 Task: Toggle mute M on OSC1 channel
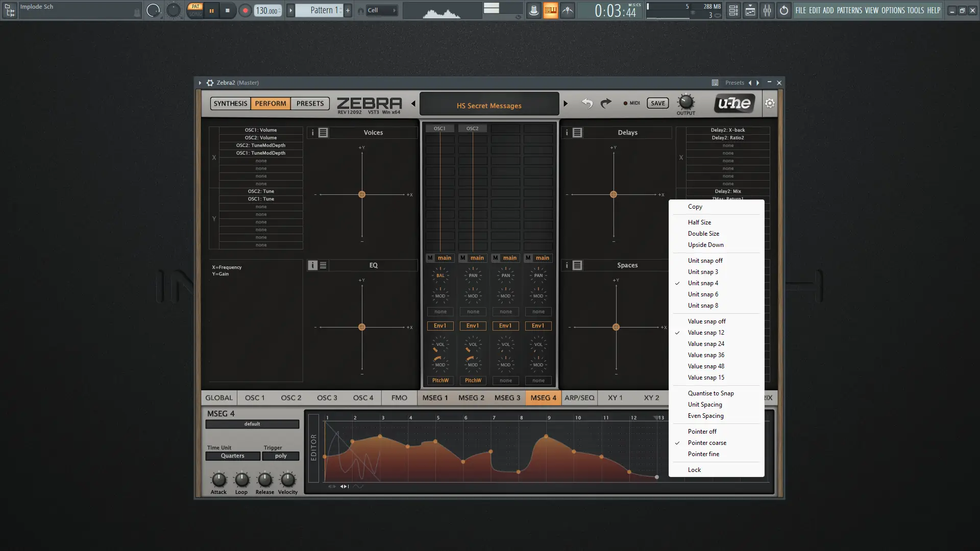[430, 258]
